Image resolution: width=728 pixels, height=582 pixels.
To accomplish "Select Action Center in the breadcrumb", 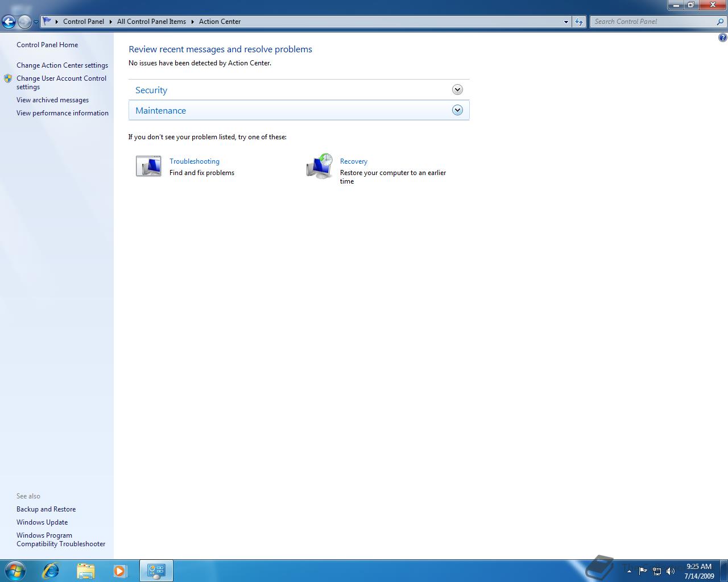I will (x=220, y=22).
